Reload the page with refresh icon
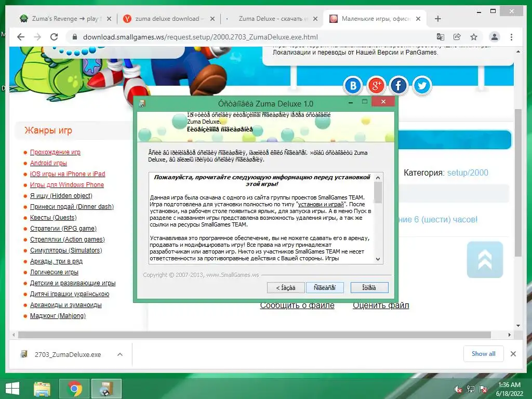Screen dimensions: 532x399 tap(54, 37)
